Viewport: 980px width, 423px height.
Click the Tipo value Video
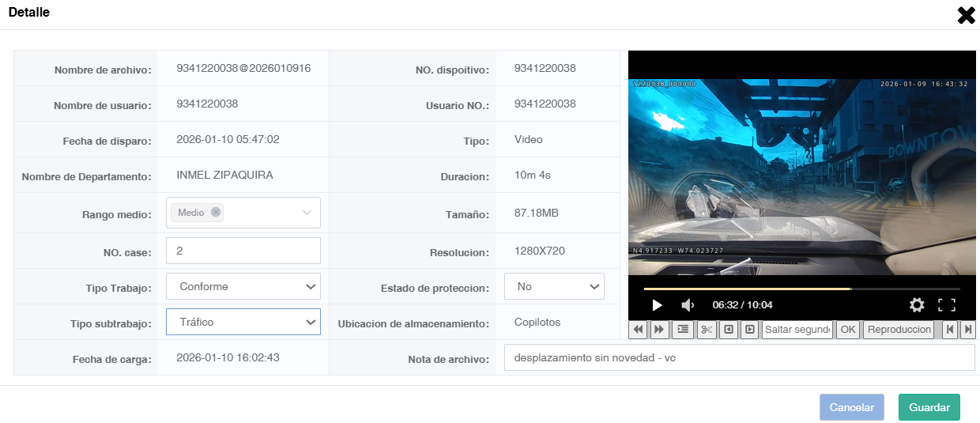[529, 139]
